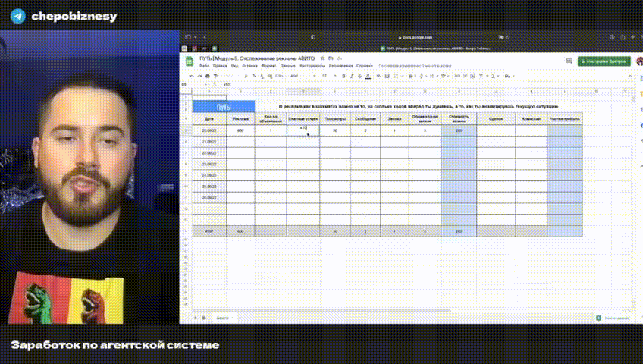Click the last edit history link
The width and height of the screenshot is (643, 364).
pos(415,65)
